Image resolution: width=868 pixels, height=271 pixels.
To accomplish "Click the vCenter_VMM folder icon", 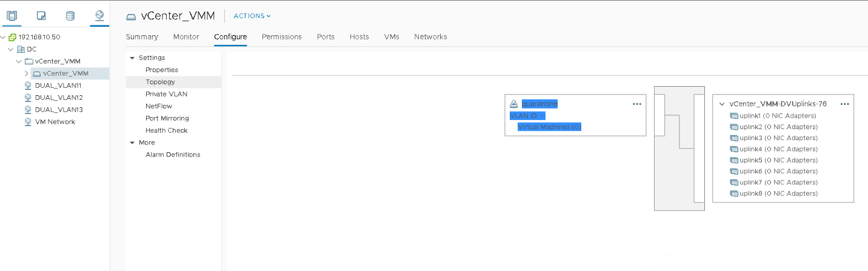I will pyautogui.click(x=28, y=61).
